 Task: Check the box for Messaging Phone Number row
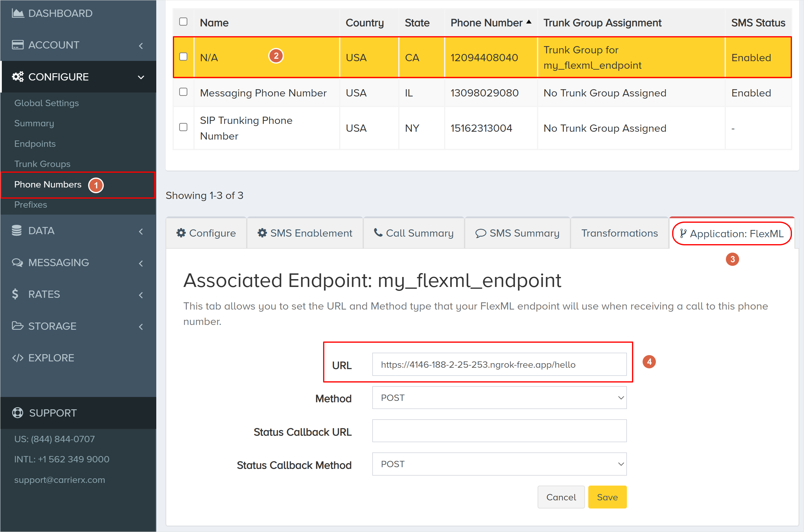183,92
